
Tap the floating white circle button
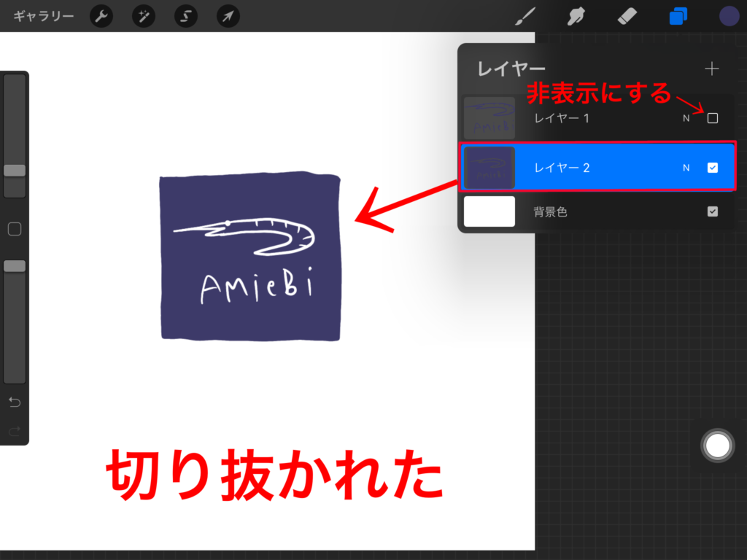pos(718,446)
